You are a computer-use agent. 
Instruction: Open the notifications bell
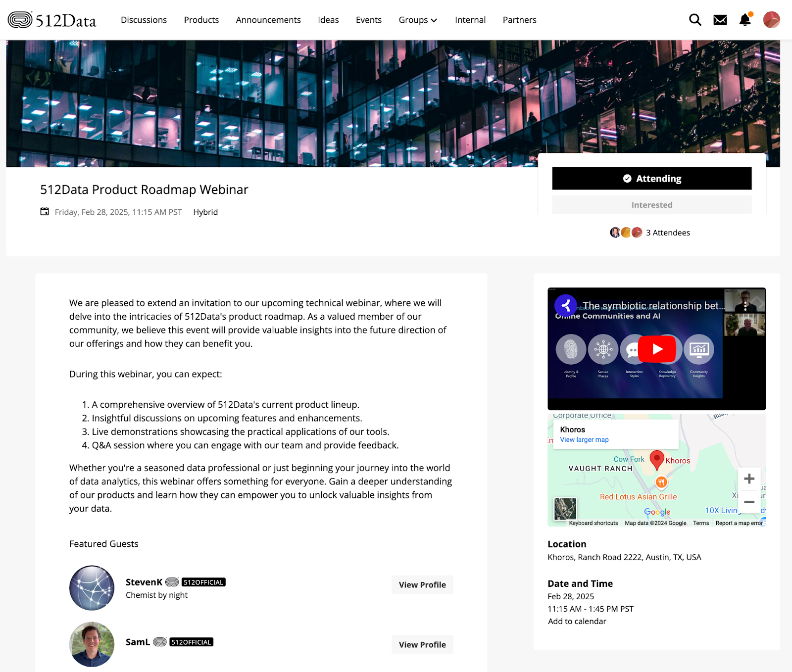(745, 20)
